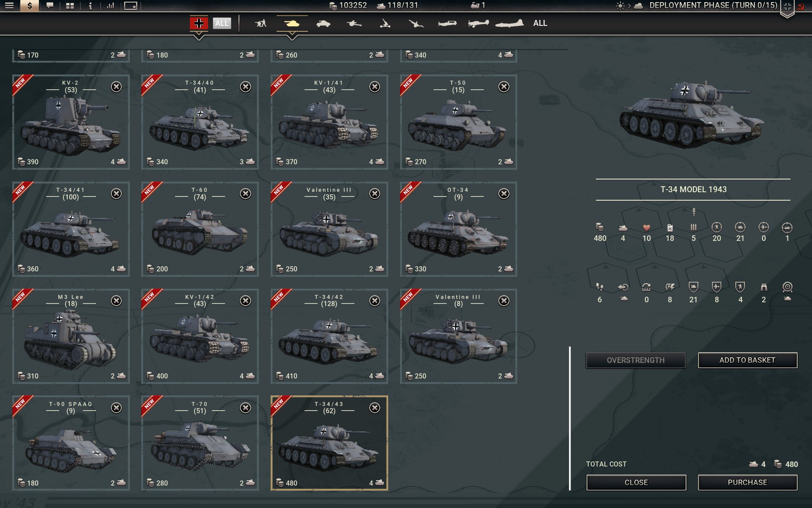Show ALL unit classes
The image size is (812, 508).
coord(540,23)
